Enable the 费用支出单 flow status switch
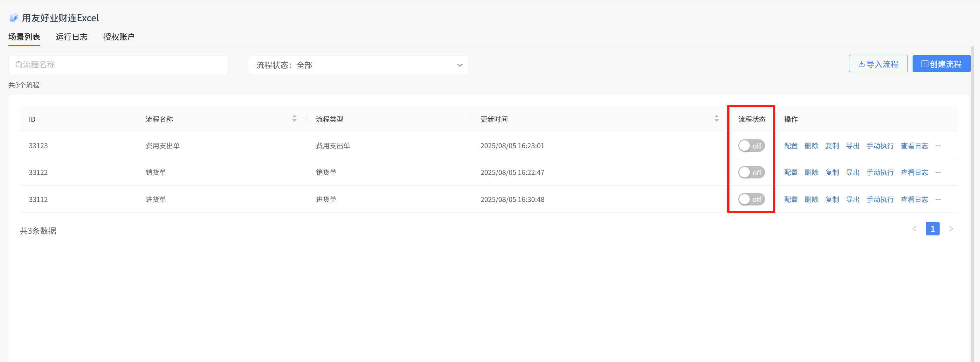Image resolution: width=980 pixels, height=362 pixels. pos(751,146)
